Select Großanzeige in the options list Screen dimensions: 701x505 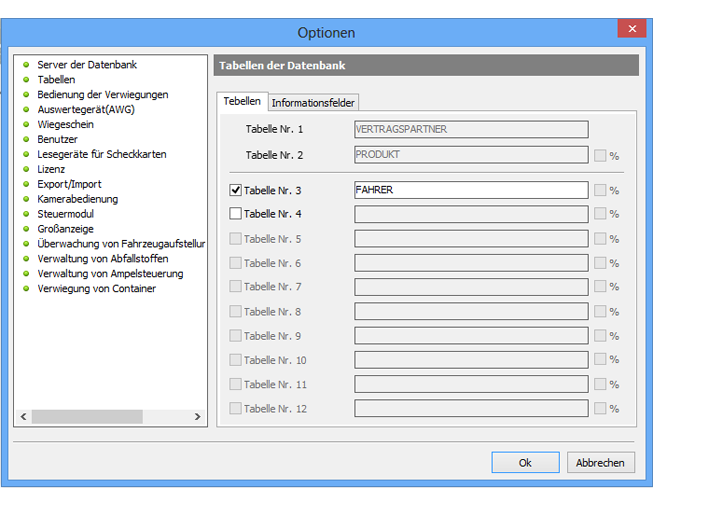pos(66,229)
